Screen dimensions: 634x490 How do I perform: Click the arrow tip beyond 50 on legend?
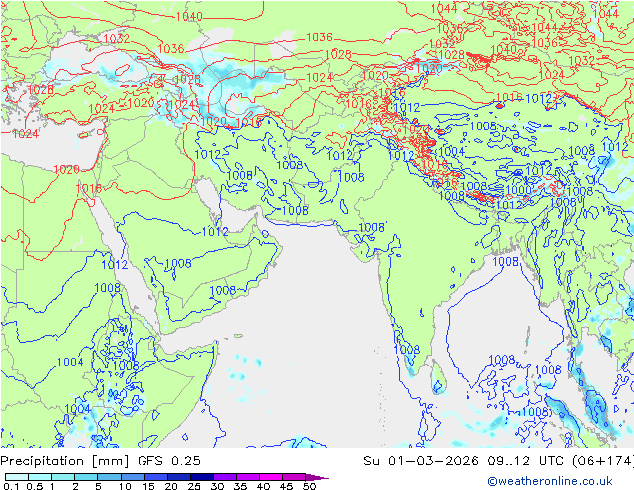(x=317, y=477)
